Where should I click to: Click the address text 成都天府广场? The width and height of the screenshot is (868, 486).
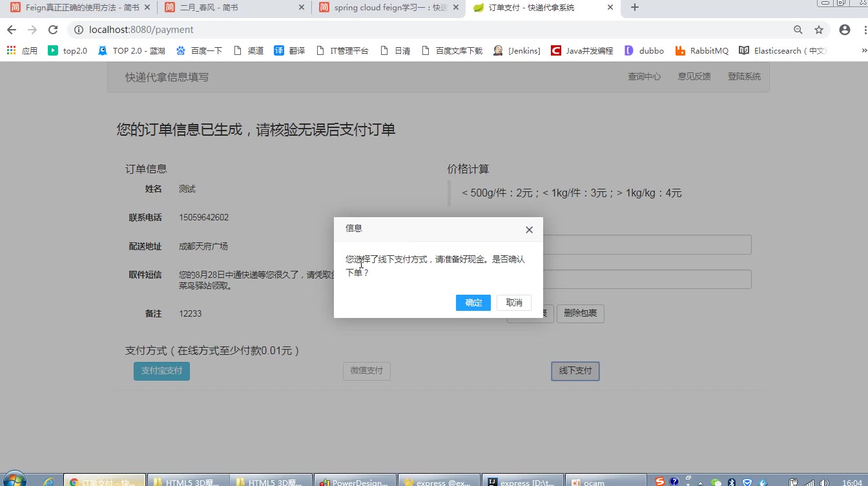[x=203, y=246]
